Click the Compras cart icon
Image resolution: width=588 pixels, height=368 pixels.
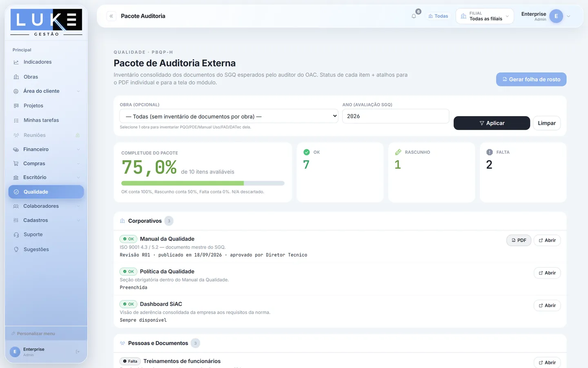point(16,164)
